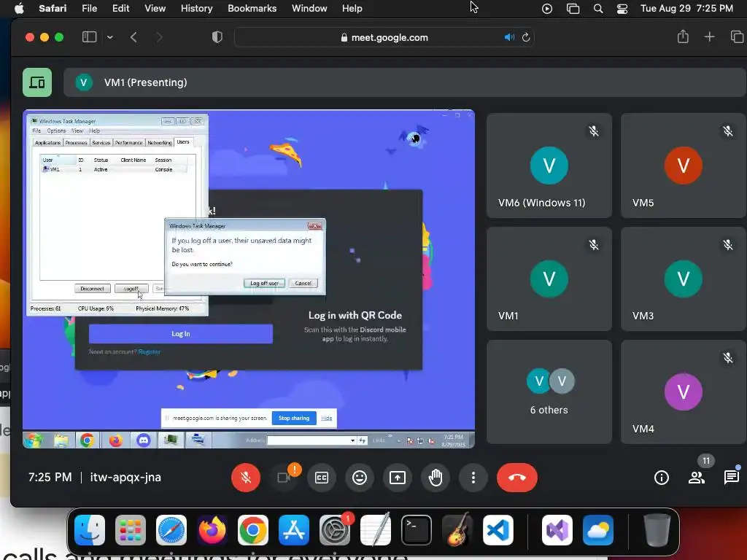747x560 pixels.
Task: Click Disconnect button in Task Manager
Action: pyautogui.click(x=93, y=289)
